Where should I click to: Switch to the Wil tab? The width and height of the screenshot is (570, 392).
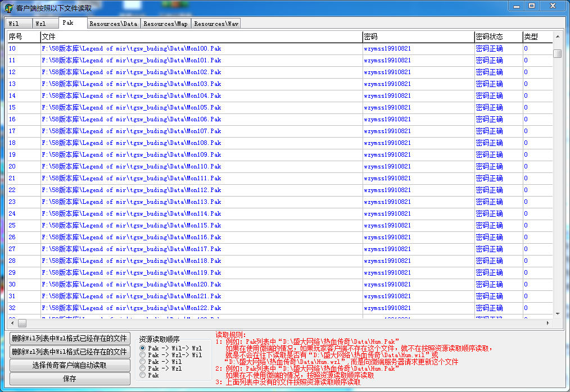coord(19,24)
